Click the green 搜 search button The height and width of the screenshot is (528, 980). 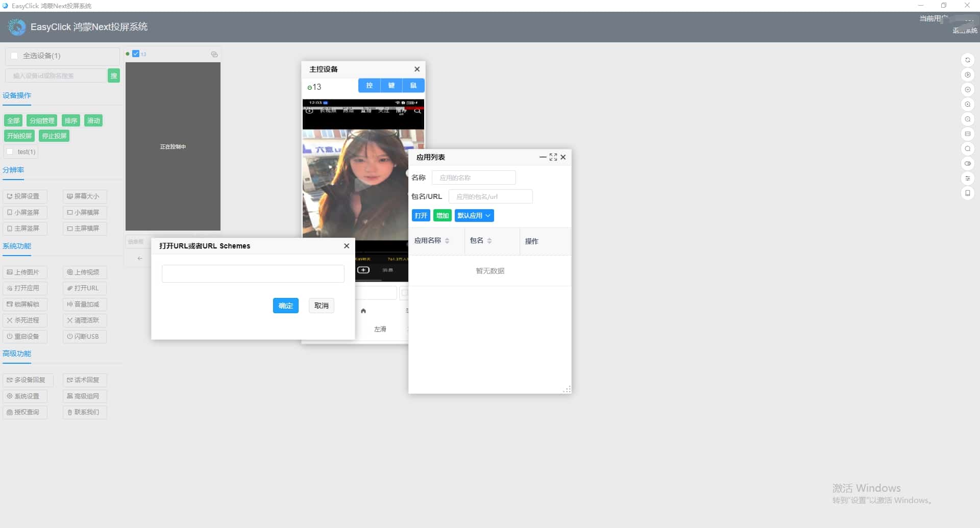pyautogui.click(x=114, y=76)
